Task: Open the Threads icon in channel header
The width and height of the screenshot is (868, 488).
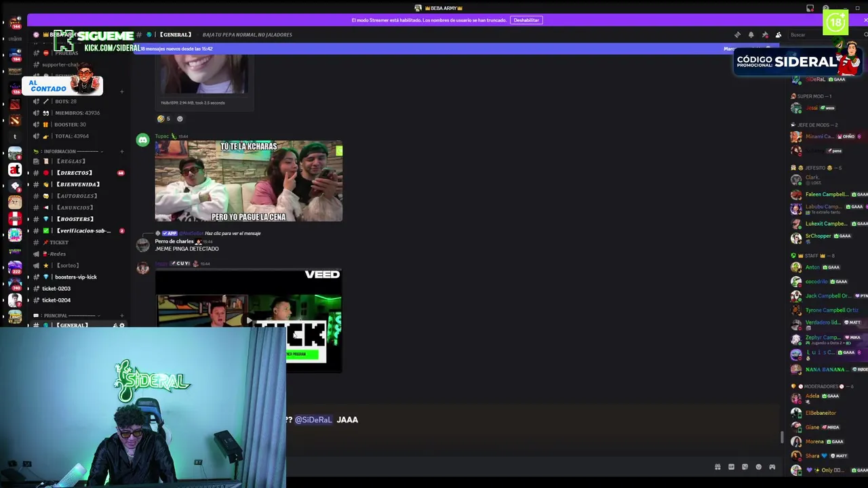Action: [x=737, y=35]
